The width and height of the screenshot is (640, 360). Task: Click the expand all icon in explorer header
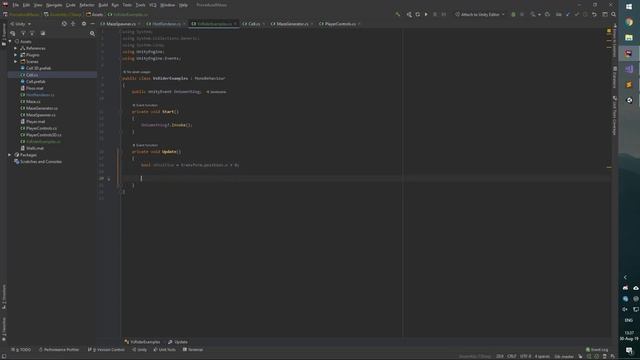tap(73, 24)
